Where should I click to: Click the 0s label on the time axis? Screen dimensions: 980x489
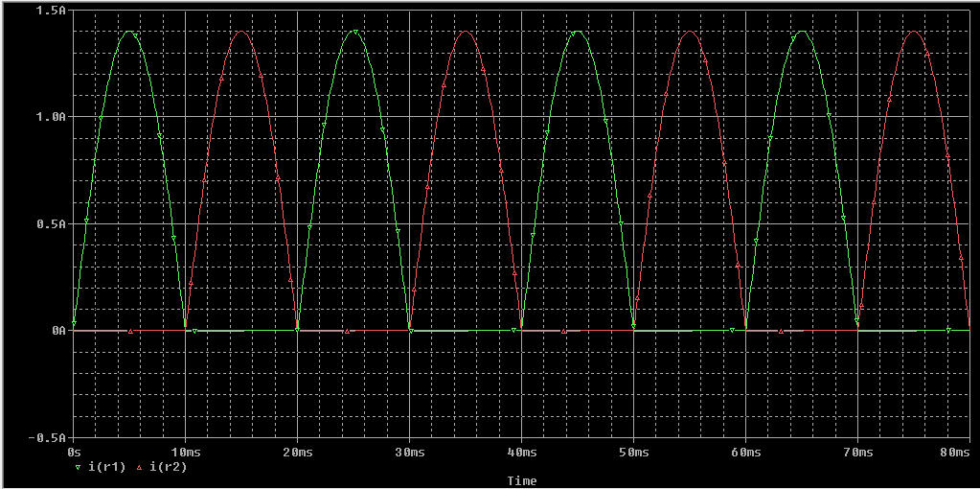[75, 450]
